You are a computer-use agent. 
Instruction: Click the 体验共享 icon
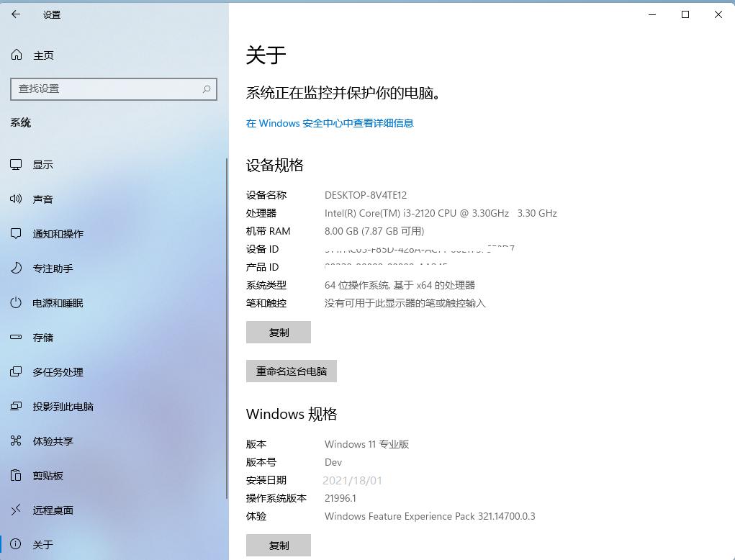tap(16, 441)
